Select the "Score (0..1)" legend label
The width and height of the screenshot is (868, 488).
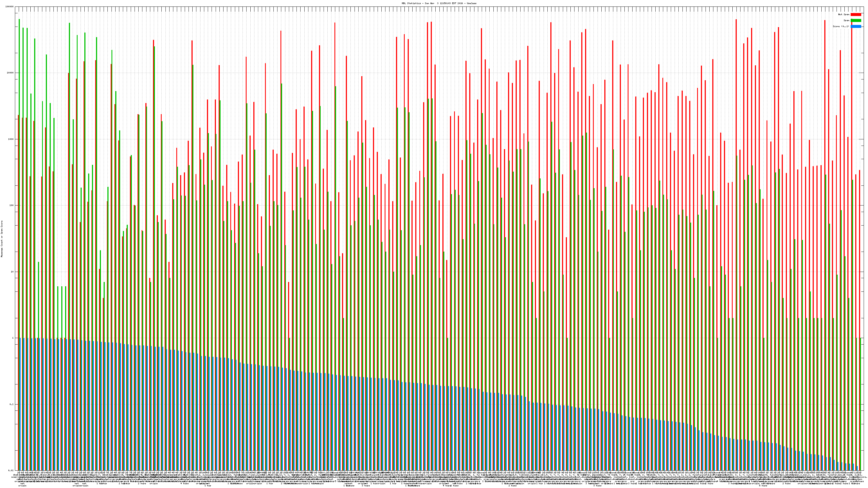tap(841, 26)
